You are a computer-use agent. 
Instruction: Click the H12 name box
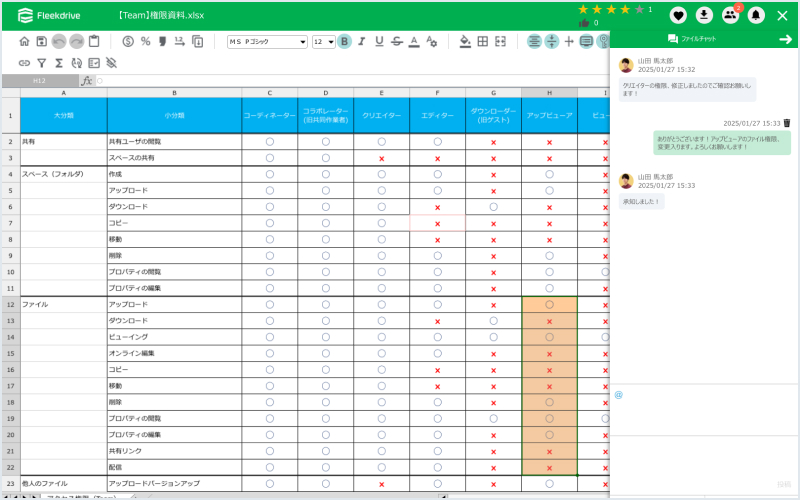(x=40, y=81)
